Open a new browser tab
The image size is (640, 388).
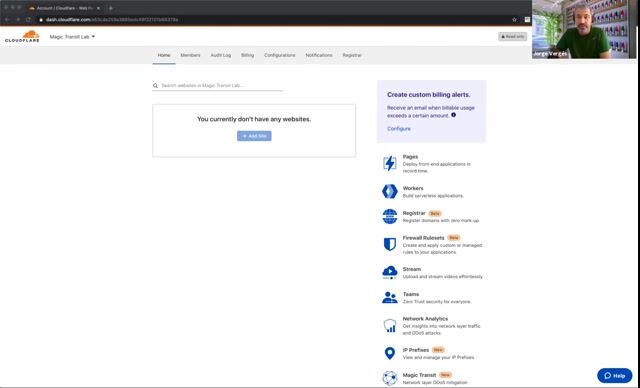point(110,8)
